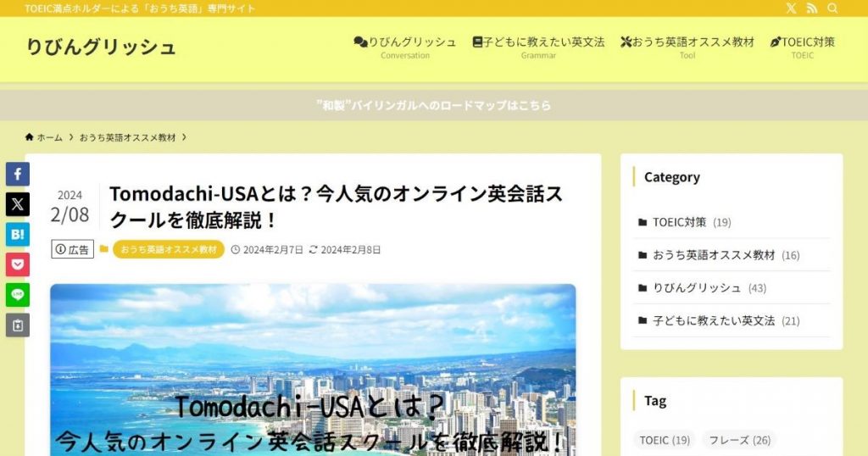Open 子どもに教えたい英文法 Grammar menu
The image size is (868, 456).
click(538, 47)
